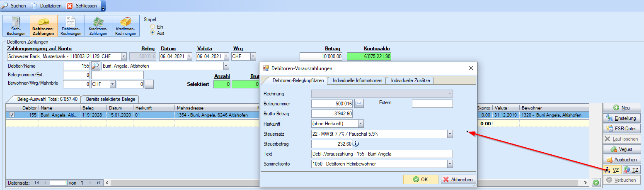Click Abbrechen button in dialog

(x=458, y=180)
